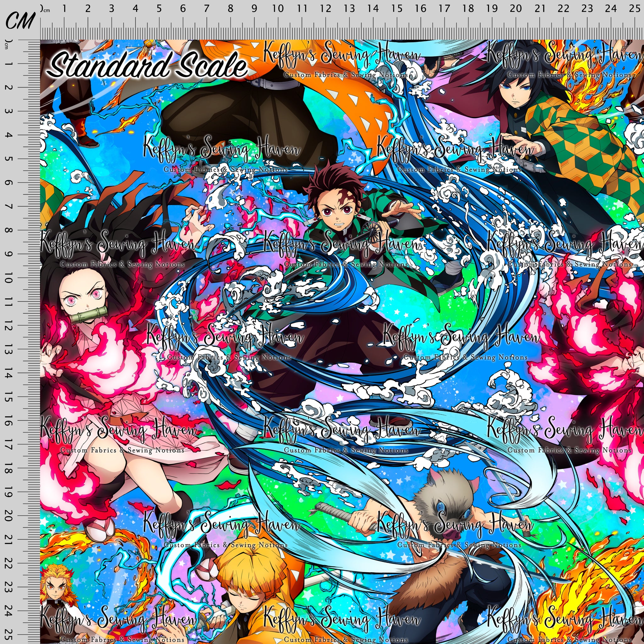Select the 1 mark on horizontal ruler
The width and height of the screenshot is (644, 644).
64,8
